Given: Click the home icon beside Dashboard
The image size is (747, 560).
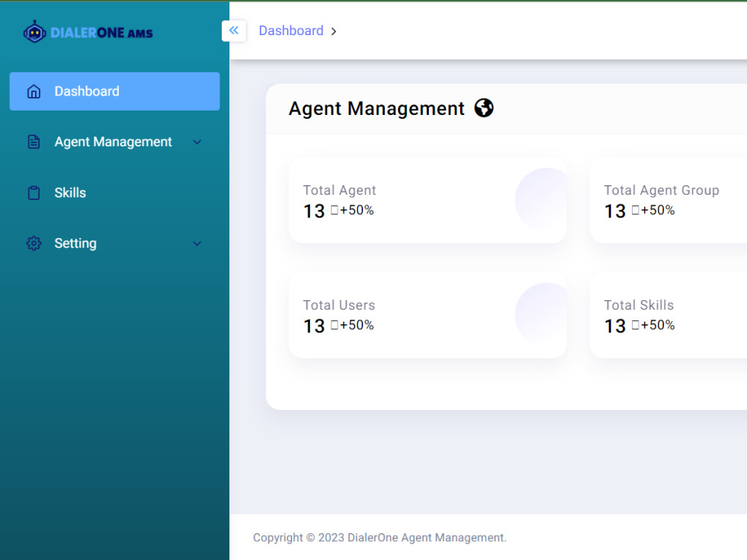Looking at the screenshot, I should pos(34,91).
